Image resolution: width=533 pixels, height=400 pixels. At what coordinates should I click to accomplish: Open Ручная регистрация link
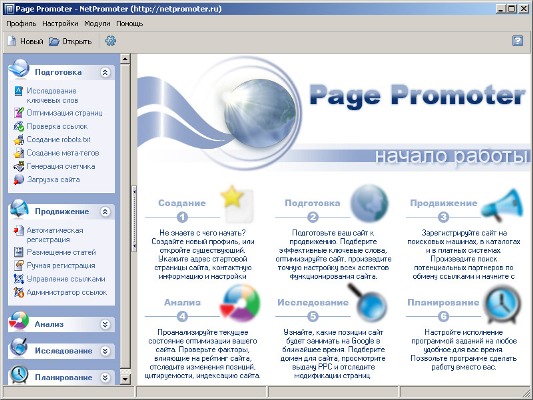click(61, 265)
